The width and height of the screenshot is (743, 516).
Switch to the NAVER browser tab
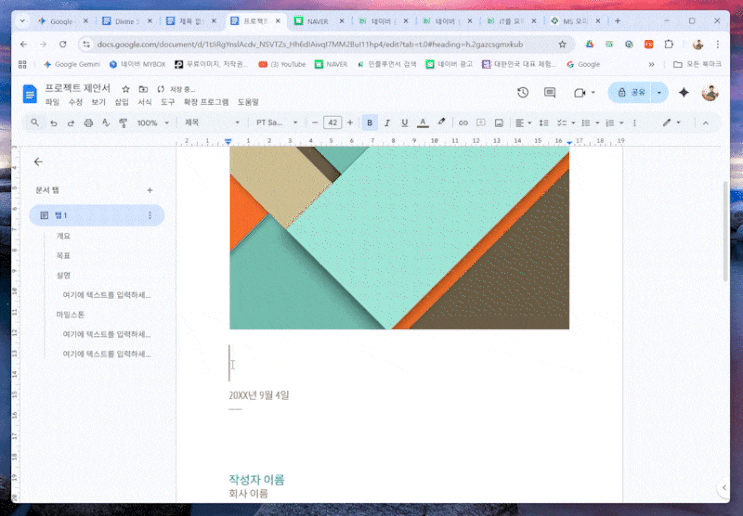[319, 21]
